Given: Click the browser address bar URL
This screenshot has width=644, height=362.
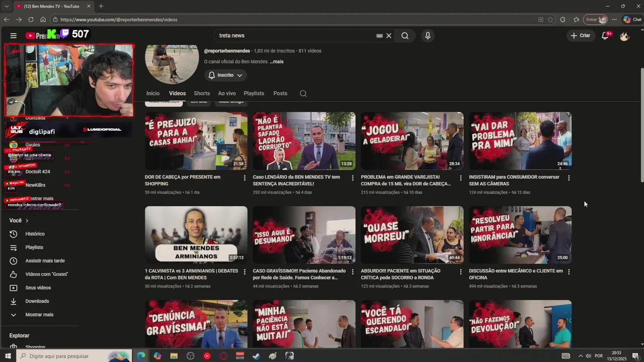Looking at the screenshot, I should point(119,20).
